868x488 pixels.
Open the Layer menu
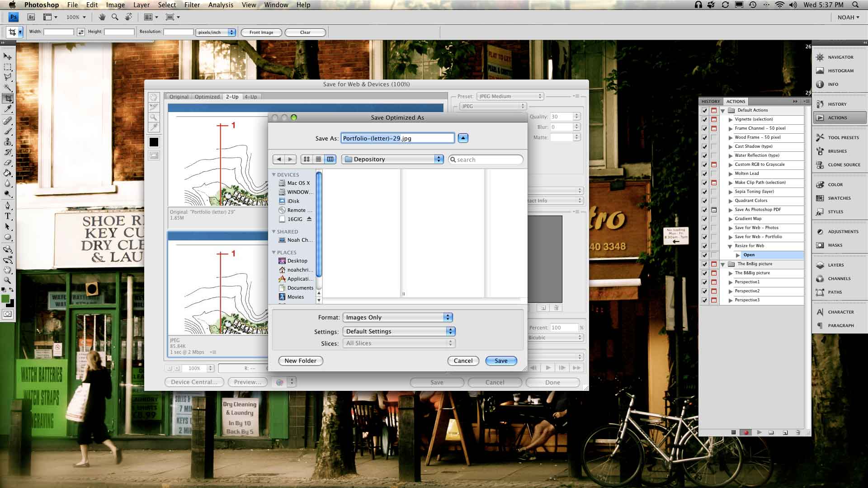click(142, 5)
